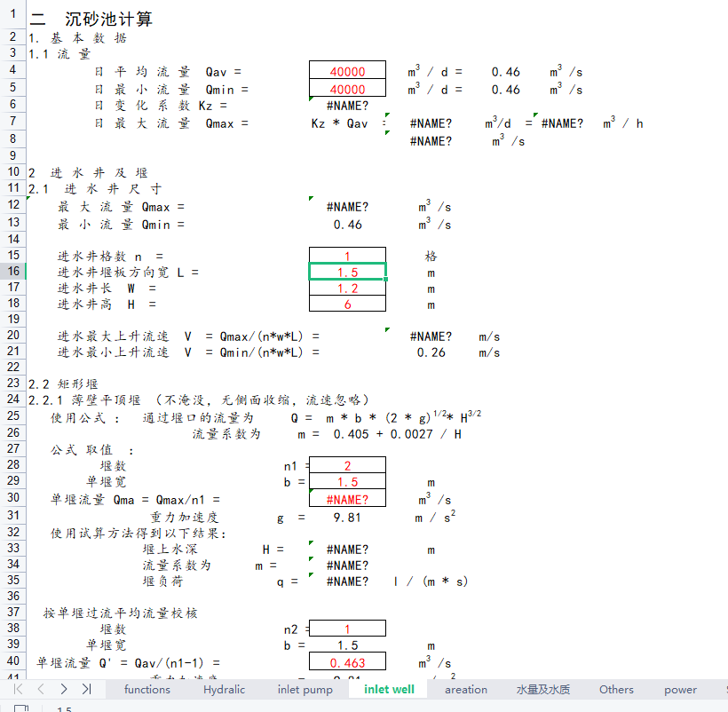Switch to the Hydralic sheet tab
This screenshot has width=728, height=712.
[x=224, y=689]
